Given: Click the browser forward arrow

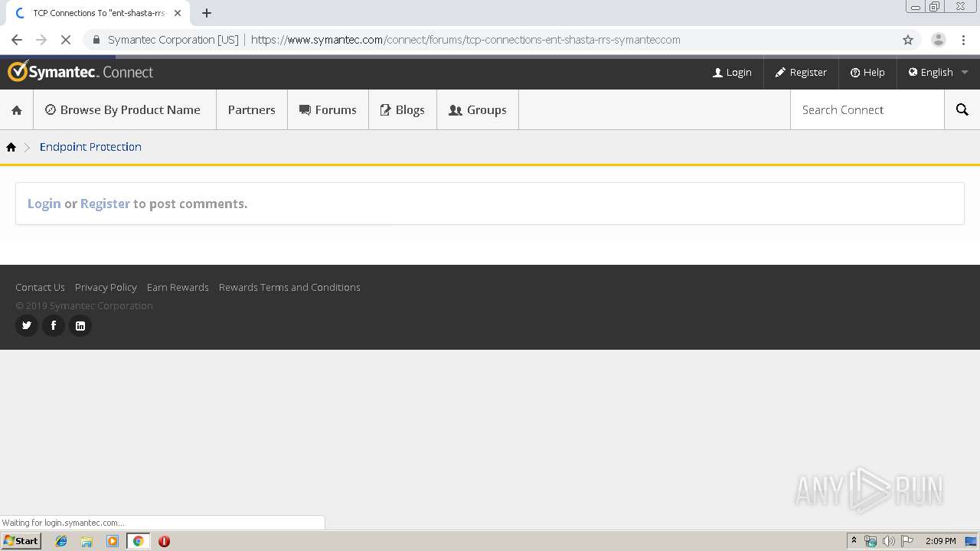Looking at the screenshot, I should 41,40.
